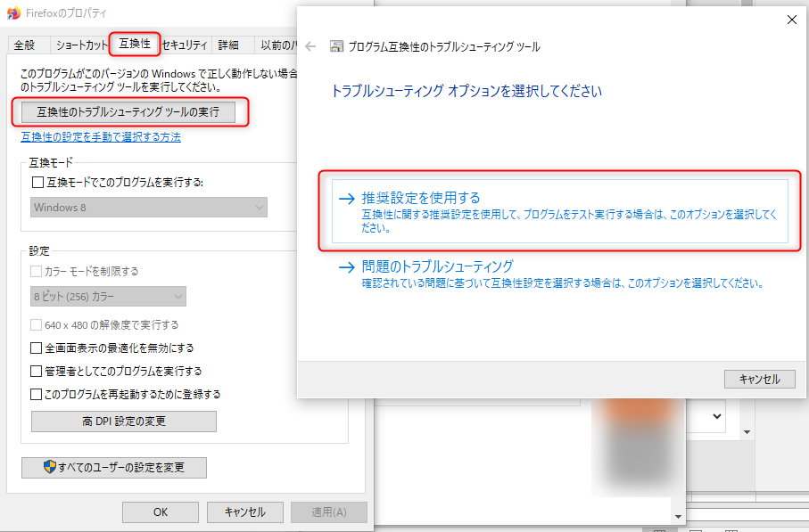The image size is (809, 532).
Task: Expand the 8 ビット (256) カラー dropdown
Action: coord(107,296)
